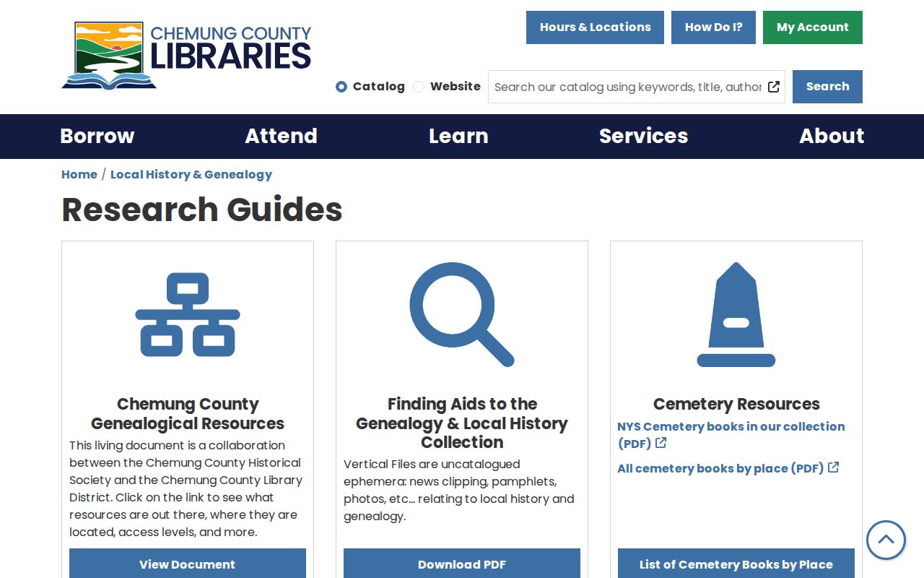Click the scroll-to-top arrow button
Screen dimensions: 924x578
click(x=886, y=540)
